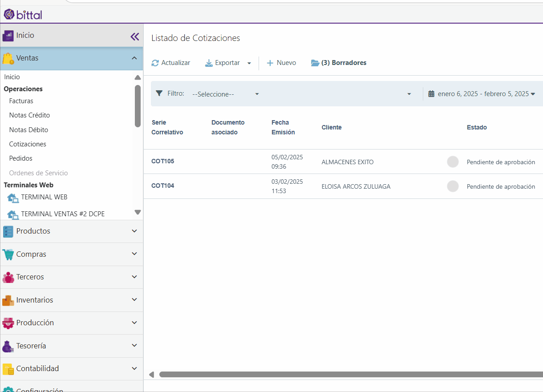Expand the Tesorería section
Image resolution: width=543 pixels, height=392 pixels.
[x=134, y=345]
